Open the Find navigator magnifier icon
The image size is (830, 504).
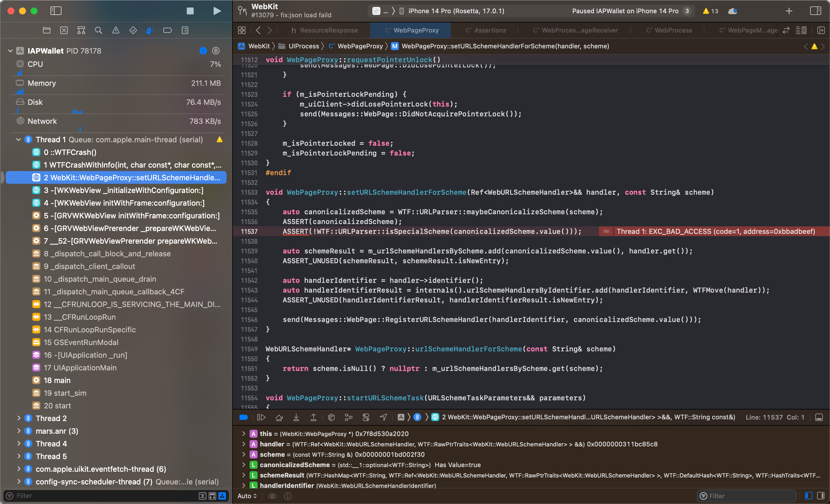[x=98, y=30]
